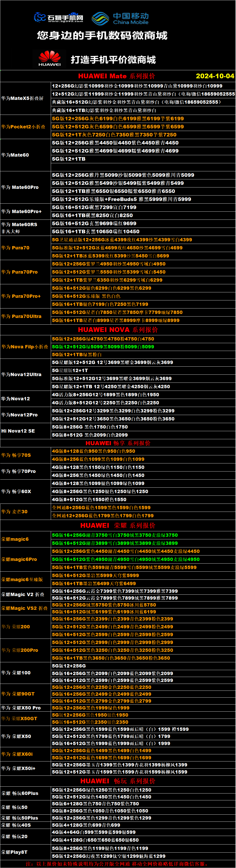The height and width of the screenshot is (868, 236).
Task: Select the 荣耀magic6至臻版 model cell
Action: (26, 580)
